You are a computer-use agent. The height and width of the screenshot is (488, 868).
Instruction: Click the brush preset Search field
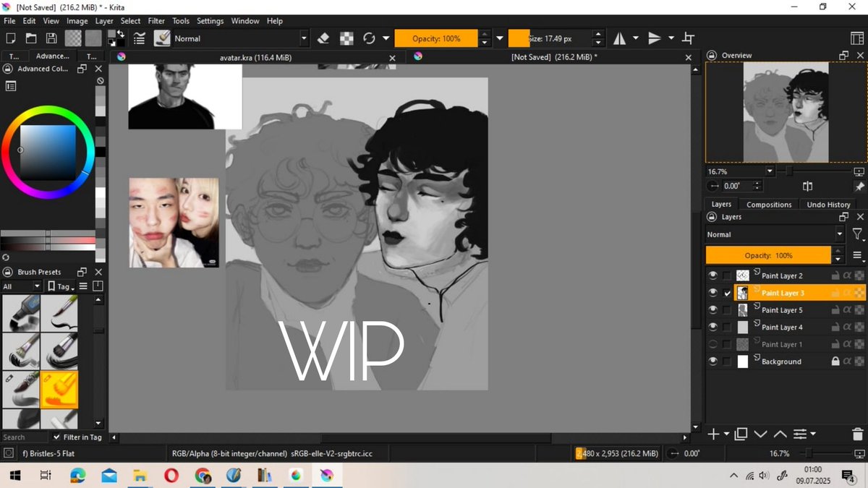pos(25,437)
